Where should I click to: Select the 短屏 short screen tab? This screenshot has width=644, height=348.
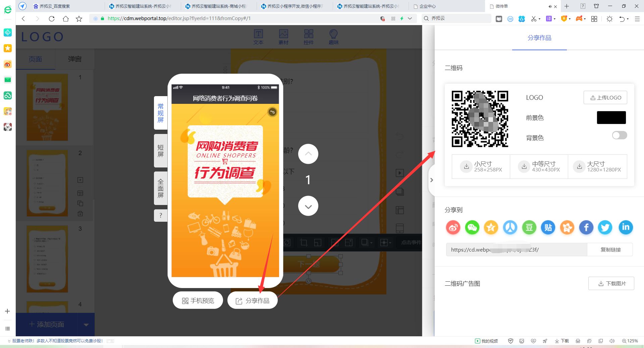click(161, 151)
